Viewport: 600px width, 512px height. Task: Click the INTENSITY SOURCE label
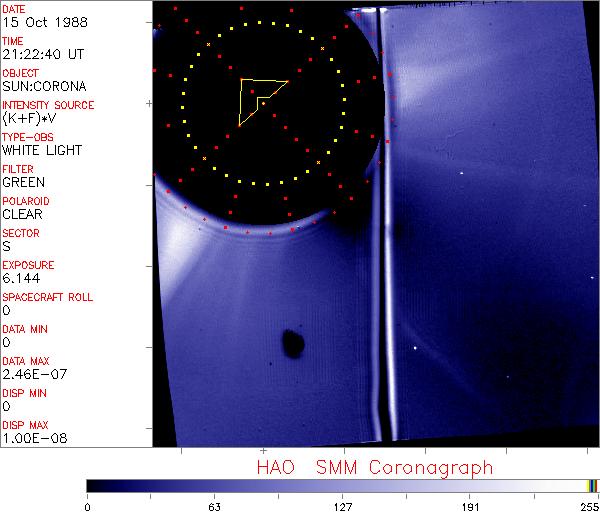pyautogui.click(x=48, y=105)
